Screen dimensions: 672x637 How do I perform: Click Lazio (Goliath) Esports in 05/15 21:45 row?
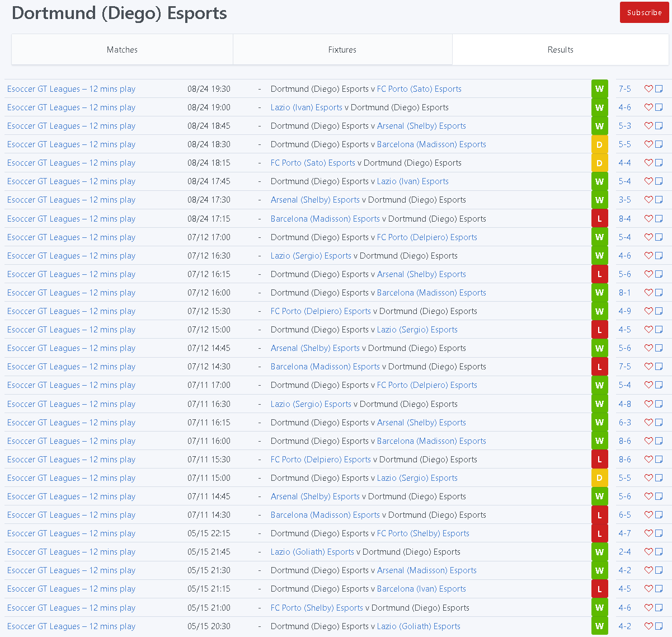coord(312,552)
